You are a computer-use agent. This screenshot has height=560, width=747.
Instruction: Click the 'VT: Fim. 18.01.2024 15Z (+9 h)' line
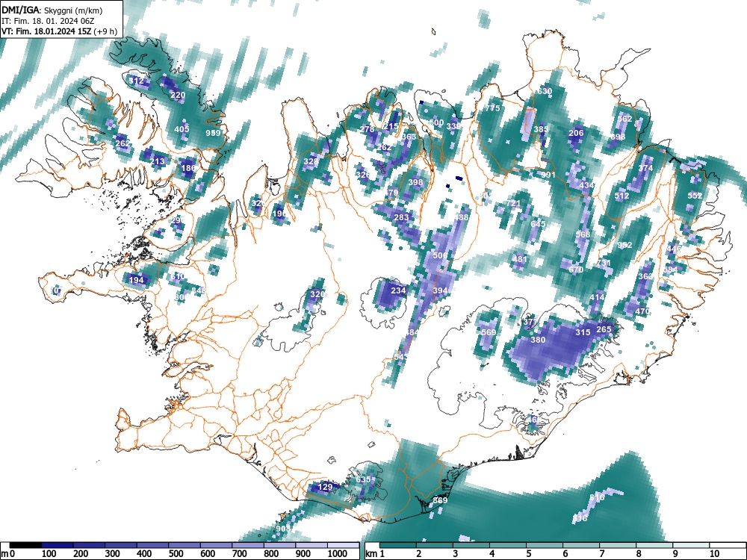(59, 31)
